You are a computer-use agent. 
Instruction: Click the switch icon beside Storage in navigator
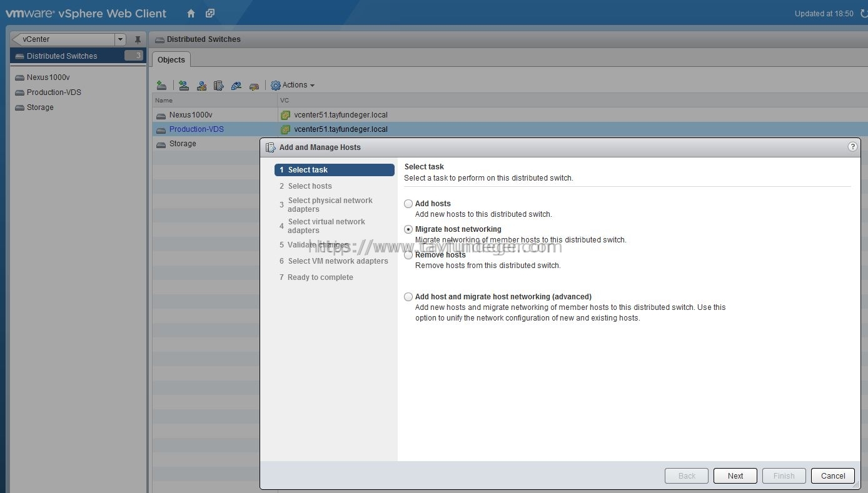pyautogui.click(x=19, y=107)
